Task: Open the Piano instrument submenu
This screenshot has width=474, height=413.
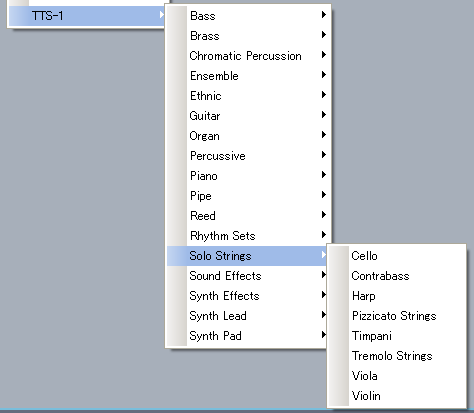Action: tap(248, 176)
